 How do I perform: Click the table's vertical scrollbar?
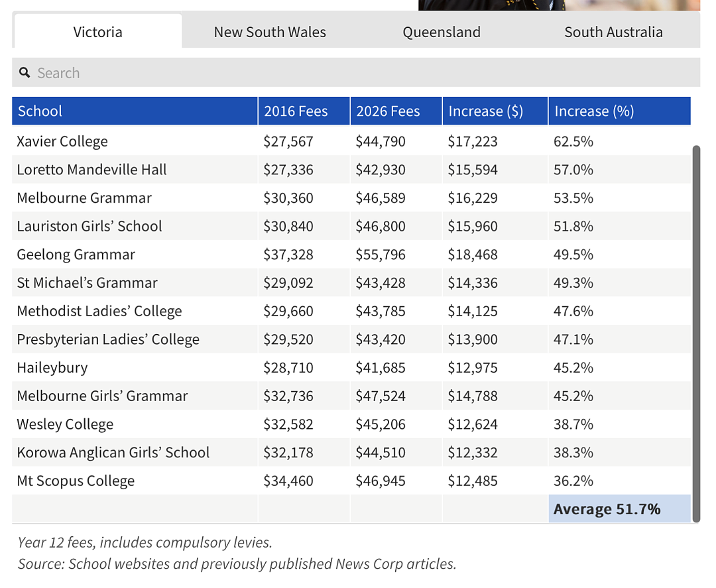[x=696, y=333]
